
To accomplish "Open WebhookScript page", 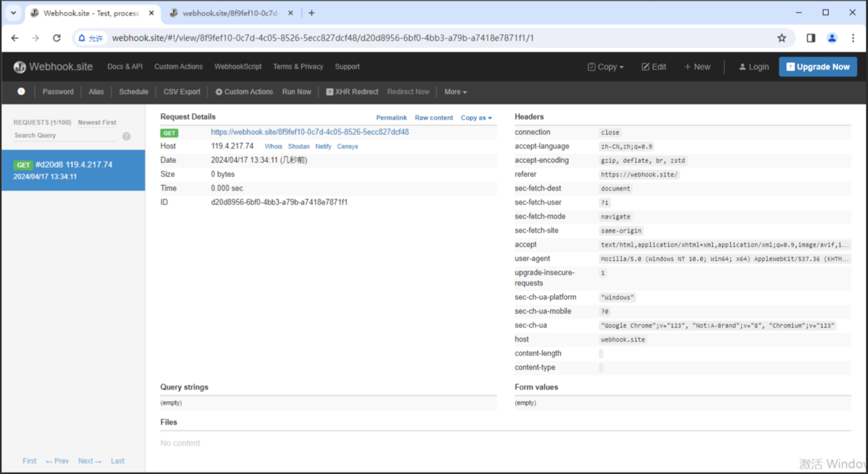I will (237, 67).
